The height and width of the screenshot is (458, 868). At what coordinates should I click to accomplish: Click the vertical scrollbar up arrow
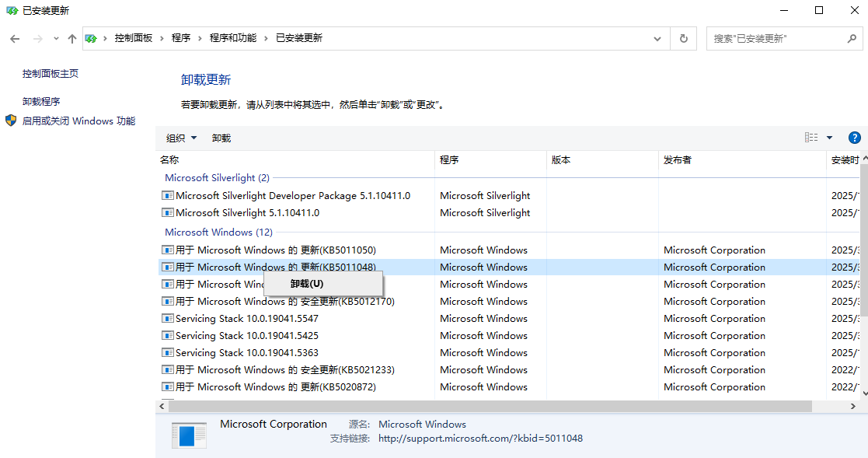(x=864, y=159)
